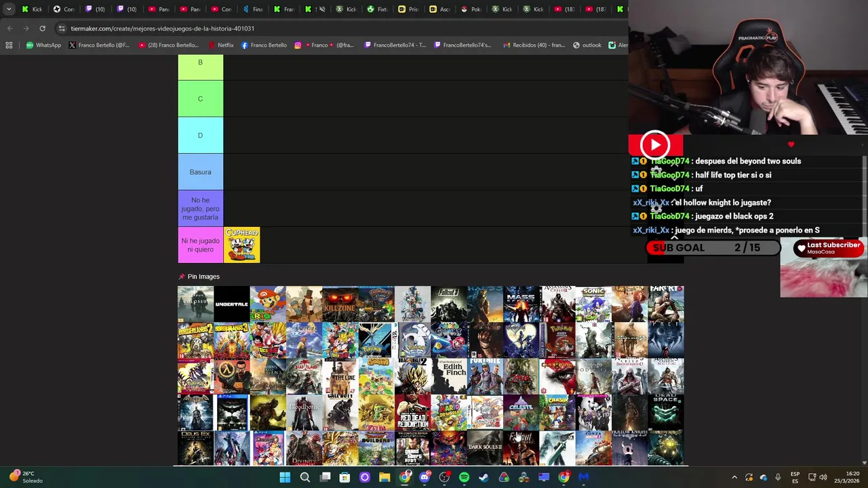Choose the Sonic Generations cover
Viewport: 868px width, 488px height.
coord(593,304)
